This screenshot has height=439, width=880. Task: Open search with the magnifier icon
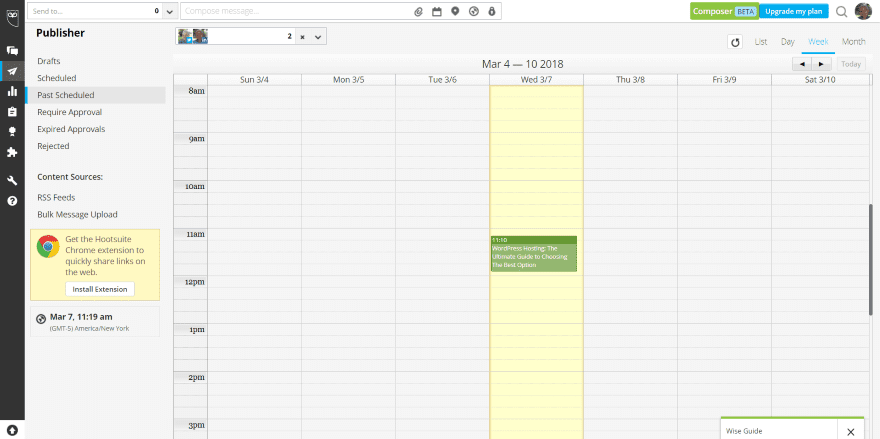point(841,12)
